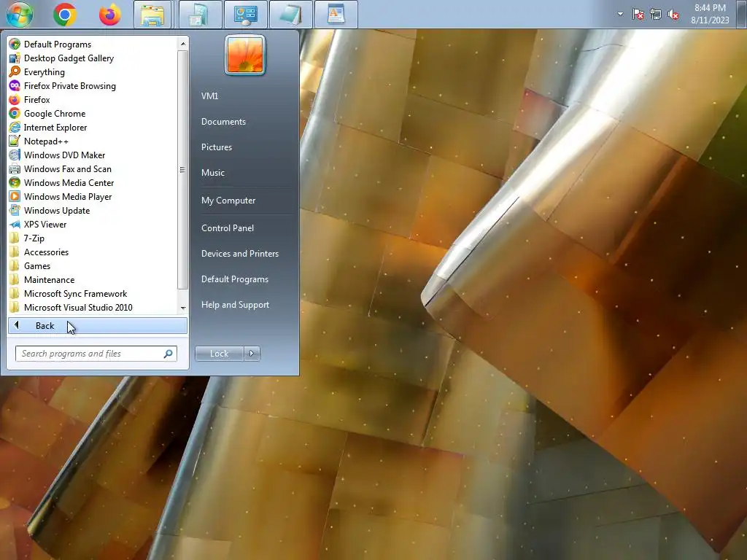Click the notepad taskbar button

coord(290,15)
